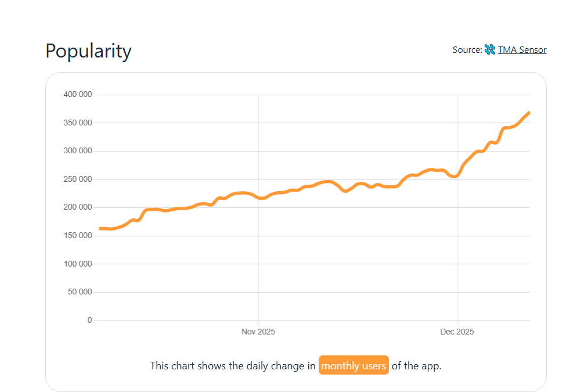The width and height of the screenshot is (588, 392).
Task: Select the 50 000 y-axis label
Action: (x=79, y=292)
